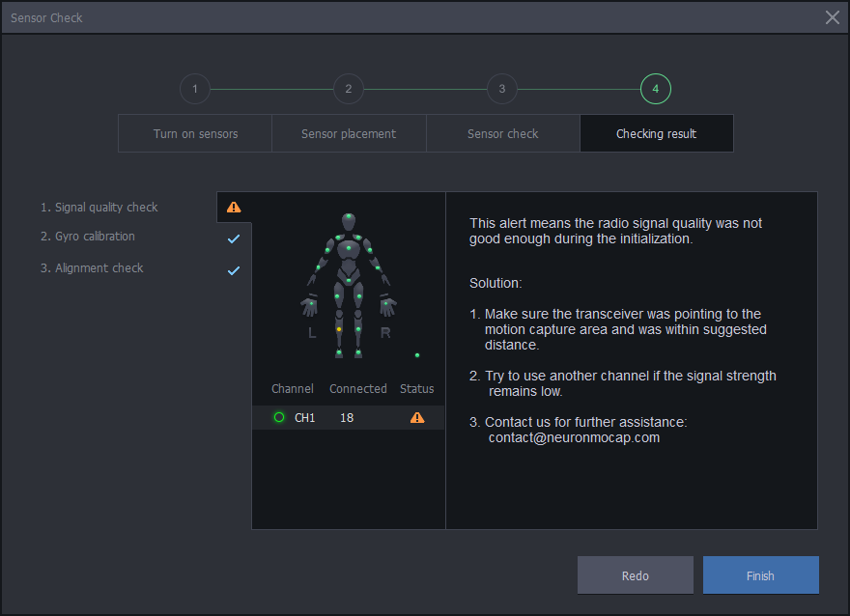Select Signal quality check item
Screen dimensions: 850x616
[x=99, y=207]
